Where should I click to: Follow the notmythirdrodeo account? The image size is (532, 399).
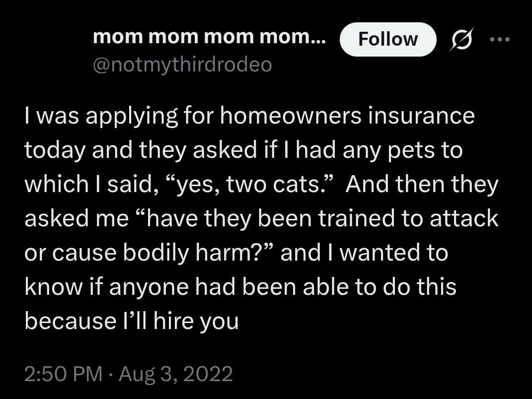pyautogui.click(x=388, y=39)
